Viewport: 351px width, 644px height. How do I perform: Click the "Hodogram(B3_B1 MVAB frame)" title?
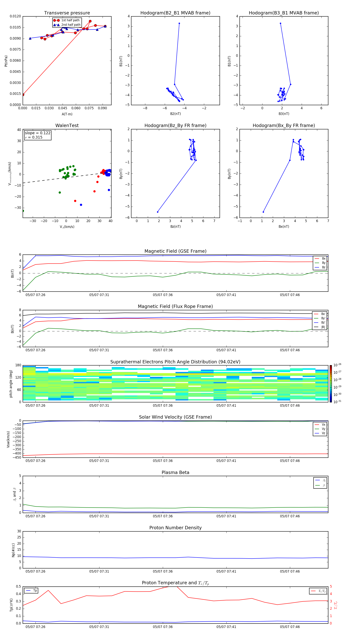coord(284,13)
